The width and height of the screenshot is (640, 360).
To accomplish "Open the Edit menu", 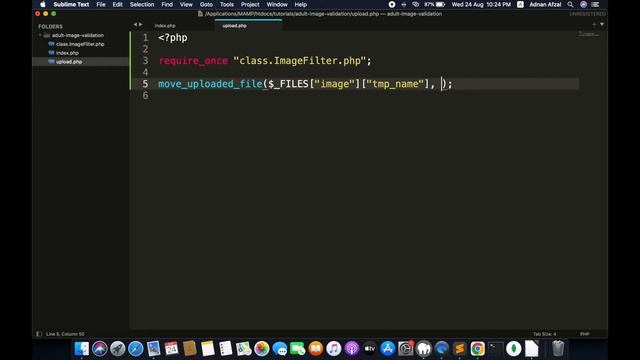I will coord(118,4).
